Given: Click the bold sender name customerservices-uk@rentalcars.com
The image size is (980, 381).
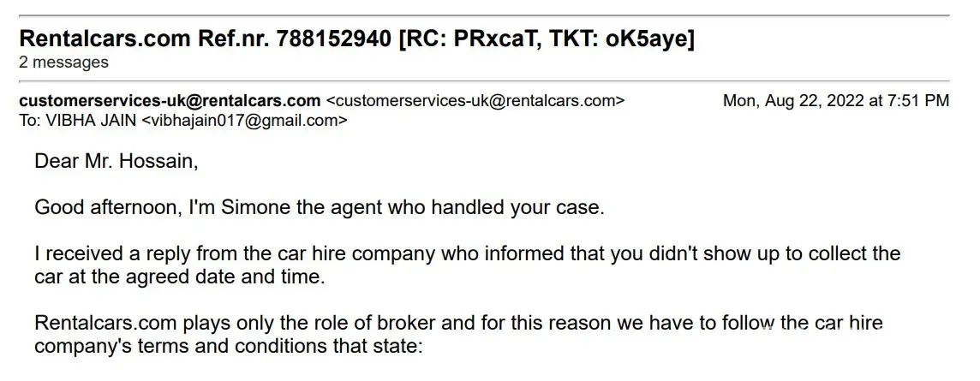Looking at the screenshot, I should tap(170, 100).
